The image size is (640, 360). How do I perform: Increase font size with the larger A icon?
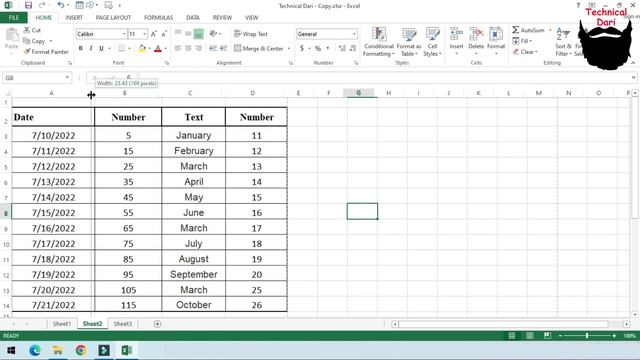click(x=153, y=34)
